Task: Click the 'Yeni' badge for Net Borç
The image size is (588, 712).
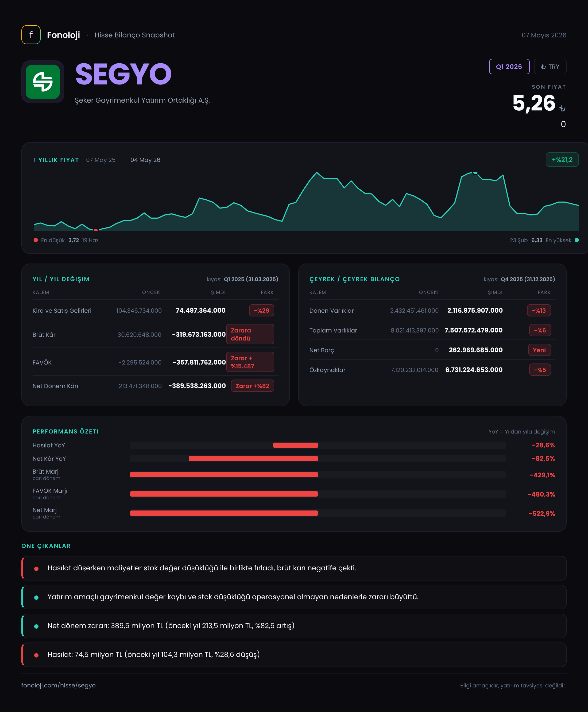Action: pyautogui.click(x=539, y=350)
